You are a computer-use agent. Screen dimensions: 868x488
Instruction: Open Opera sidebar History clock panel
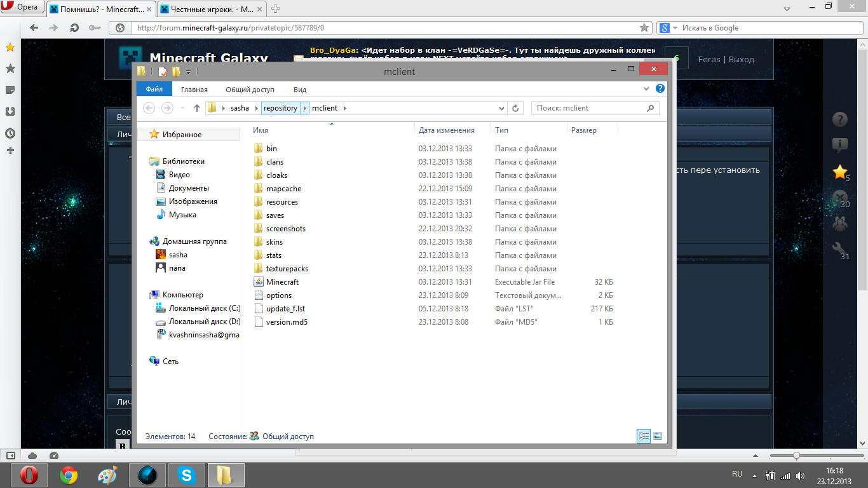10,133
